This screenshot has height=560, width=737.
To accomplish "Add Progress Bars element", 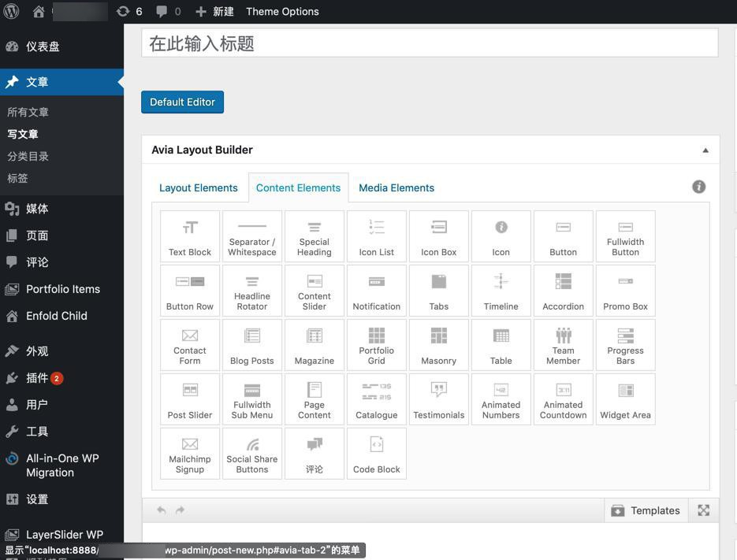I will tap(626, 345).
